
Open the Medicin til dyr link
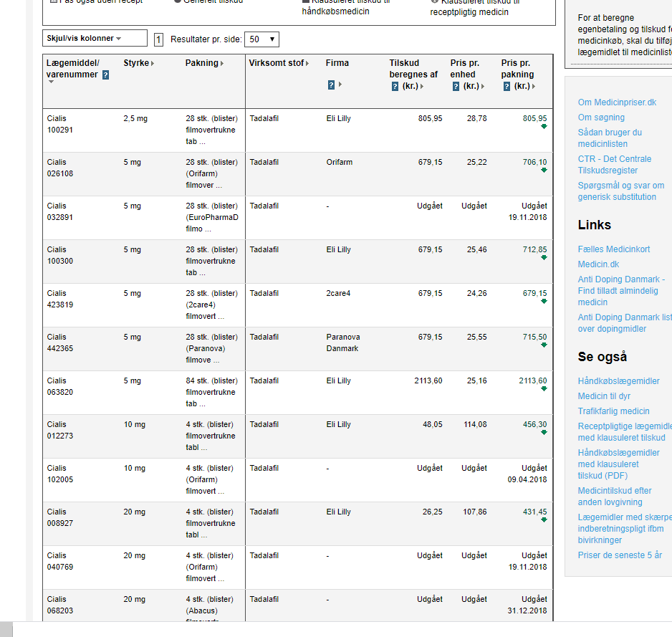click(604, 396)
